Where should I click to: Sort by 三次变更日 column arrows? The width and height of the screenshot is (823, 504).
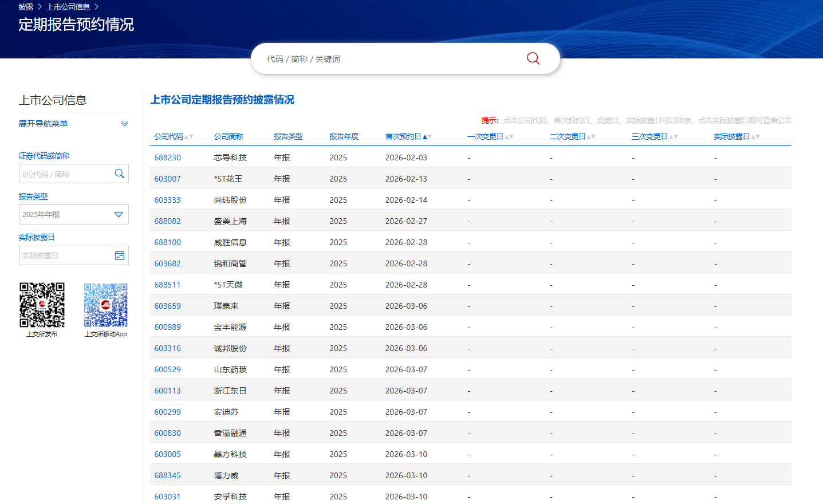pyautogui.click(x=674, y=137)
